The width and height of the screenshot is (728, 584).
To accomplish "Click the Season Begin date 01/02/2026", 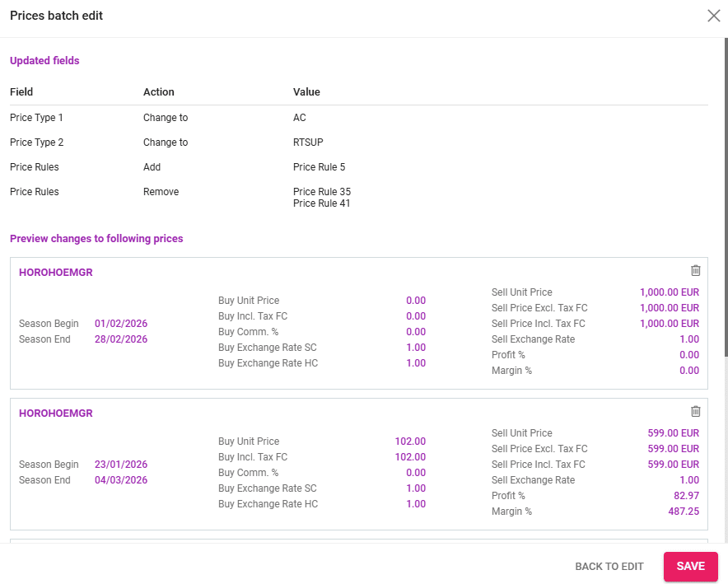I will click(120, 323).
